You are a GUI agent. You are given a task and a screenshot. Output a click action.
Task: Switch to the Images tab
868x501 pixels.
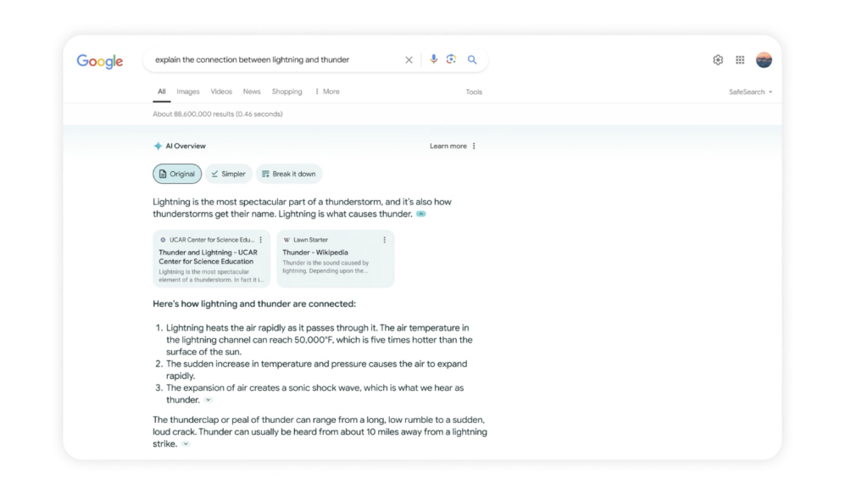[x=187, y=92]
